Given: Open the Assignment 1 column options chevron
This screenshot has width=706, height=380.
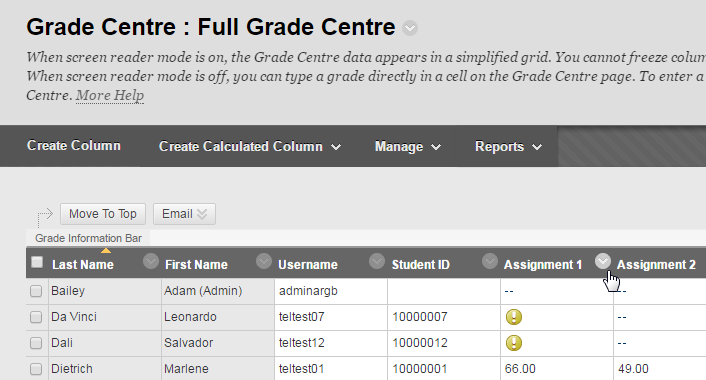Looking at the screenshot, I should point(603,261).
